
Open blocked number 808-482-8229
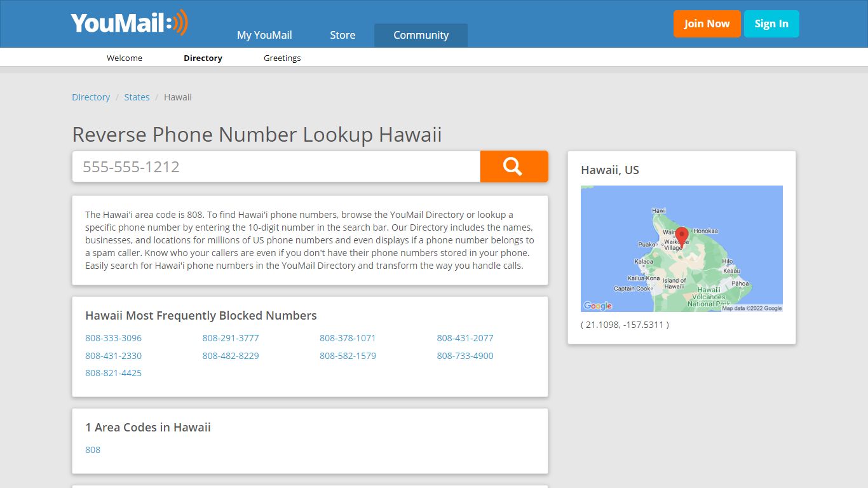(231, 356)
